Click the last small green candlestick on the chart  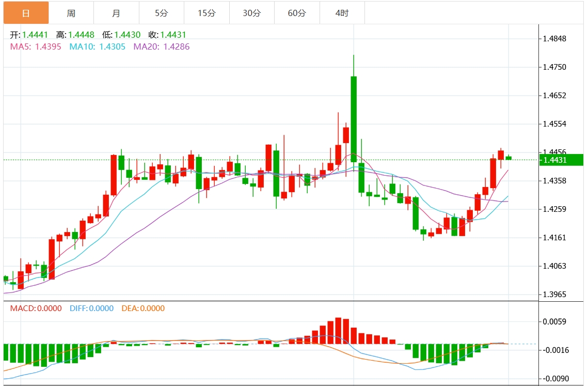tap(508, 158)
